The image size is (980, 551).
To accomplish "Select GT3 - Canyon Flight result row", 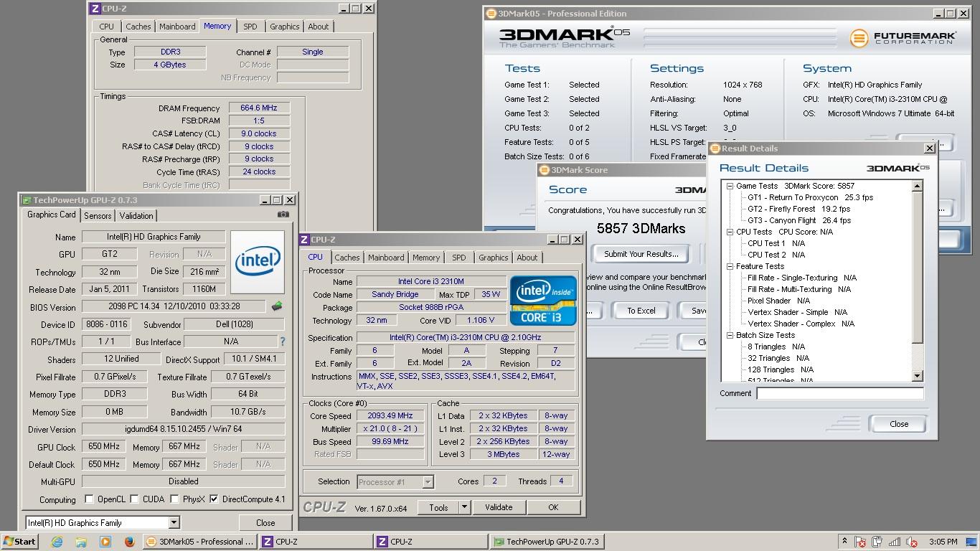I will [x=798, y=220].
